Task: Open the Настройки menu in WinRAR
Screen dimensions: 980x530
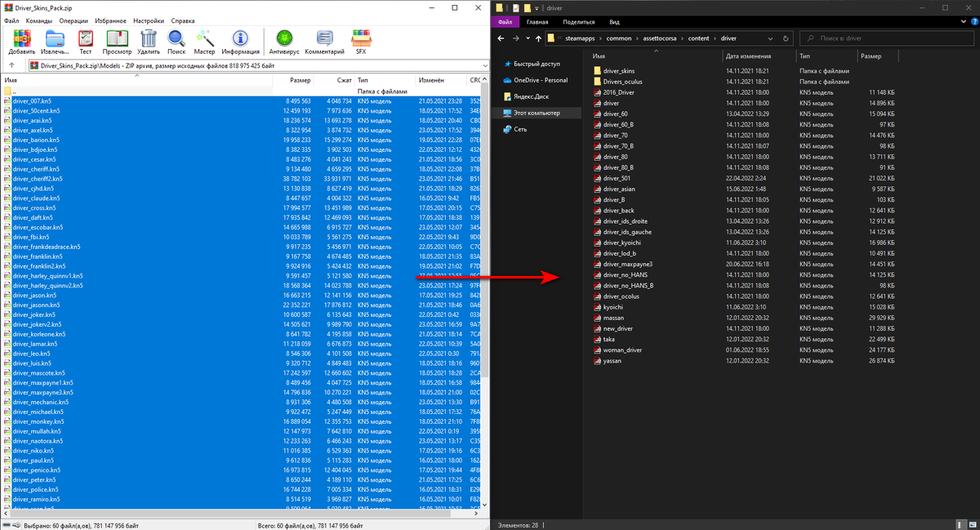Action: point(149,20)
